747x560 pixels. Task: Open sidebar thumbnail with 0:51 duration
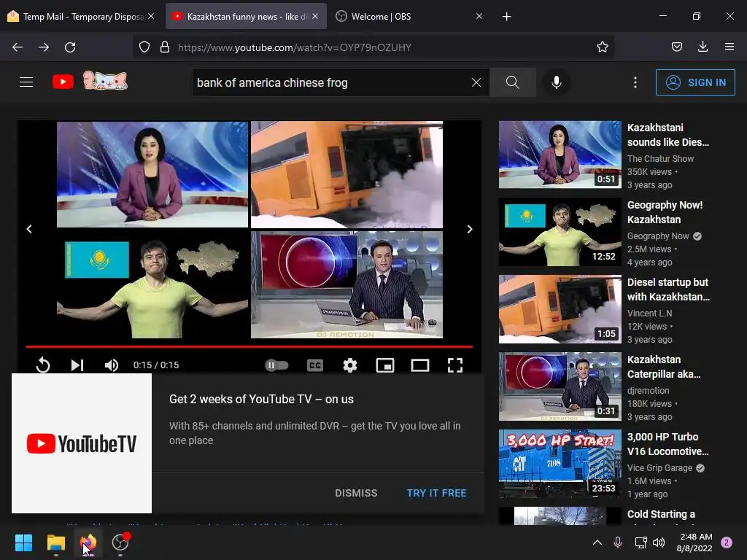[x=560, y=155]
